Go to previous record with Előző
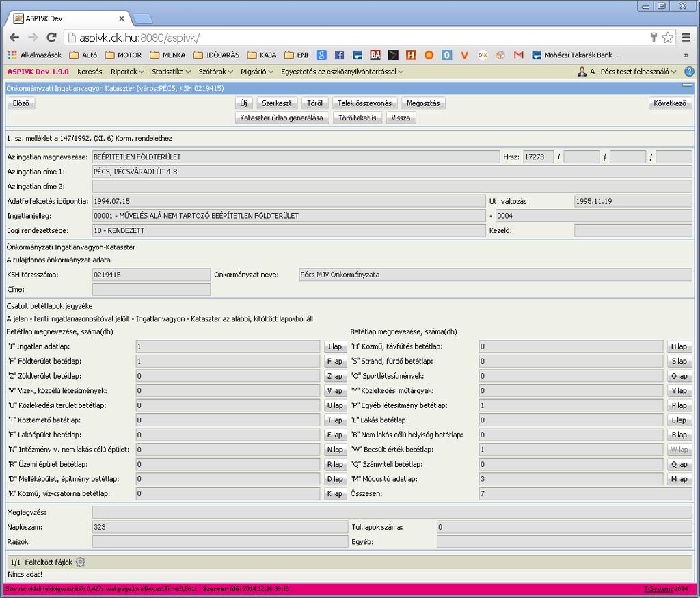 click(x=21, y=103)
